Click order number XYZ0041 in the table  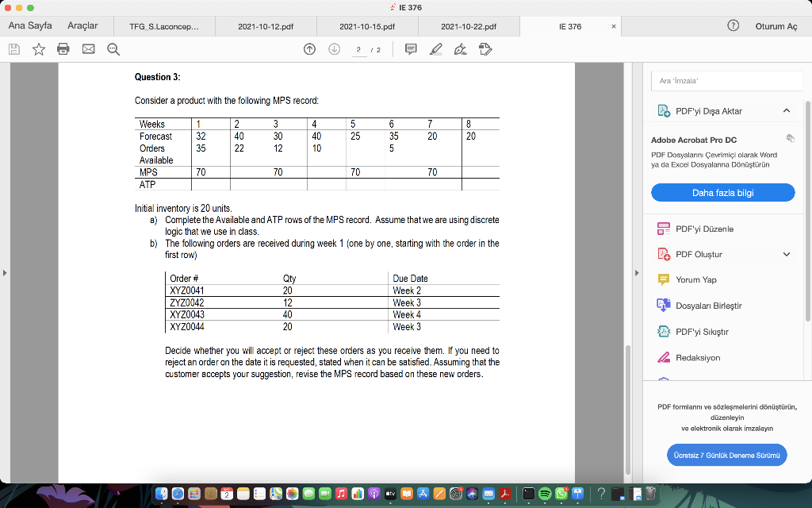coord(187,291)
